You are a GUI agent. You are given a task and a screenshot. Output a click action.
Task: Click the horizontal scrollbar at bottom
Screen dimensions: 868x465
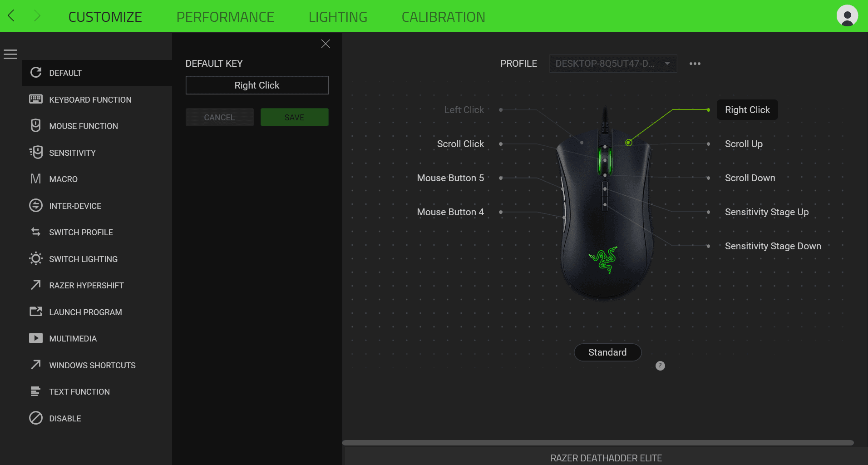point(598,443)
